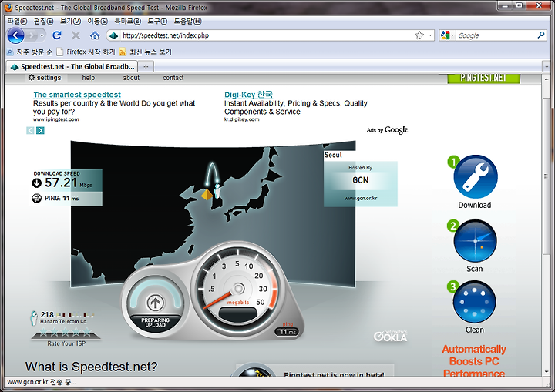Image resolution: width=555 pixels, height=392 pixels.
Task: Bookmark this page with the star icon
Action: point(419,35)
